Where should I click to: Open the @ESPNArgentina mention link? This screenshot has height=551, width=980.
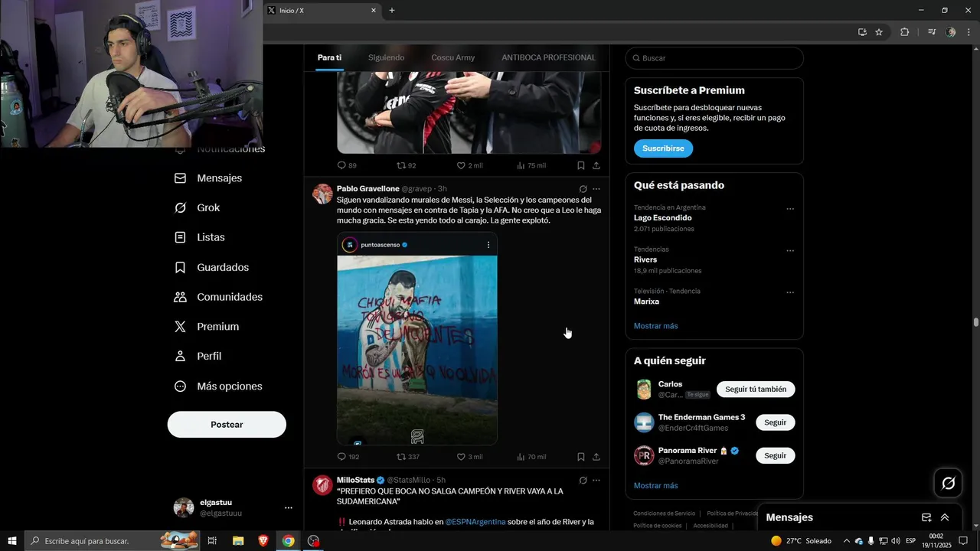click(x=475, y=522)
